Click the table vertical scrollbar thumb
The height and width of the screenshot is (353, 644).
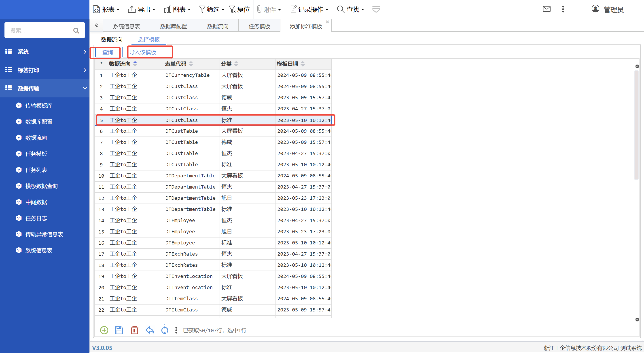(636, 125)
